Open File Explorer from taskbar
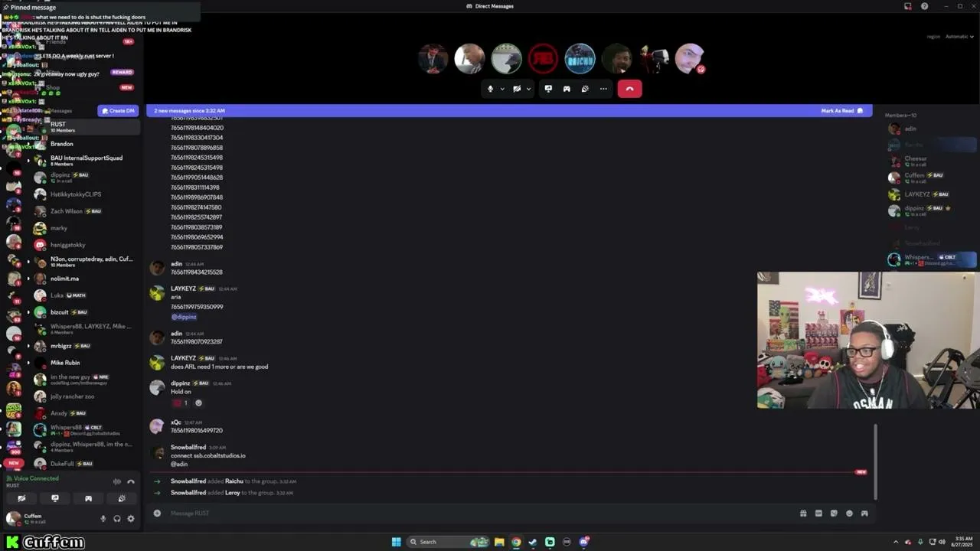The height and width of the screenshot is (551, 980). click(499, 542)
